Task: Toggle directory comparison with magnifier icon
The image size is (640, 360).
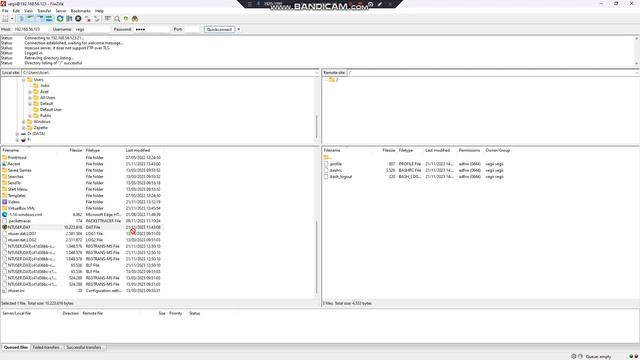Action: (117, 19)
